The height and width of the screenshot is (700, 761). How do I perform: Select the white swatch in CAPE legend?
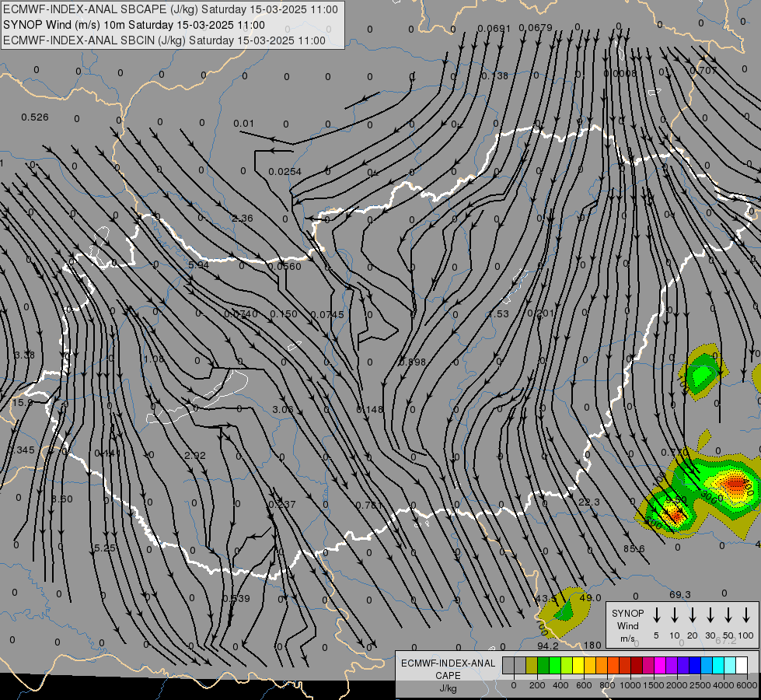coord(742,665)
